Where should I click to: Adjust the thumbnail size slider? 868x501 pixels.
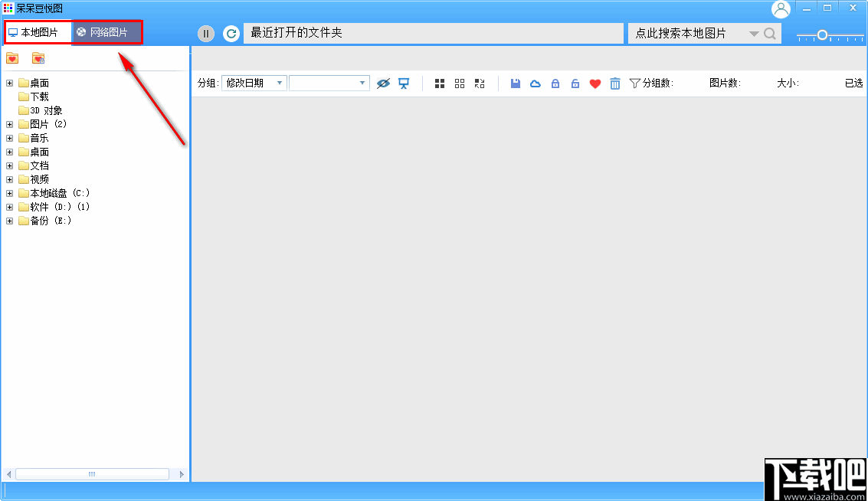coord(824,33)
